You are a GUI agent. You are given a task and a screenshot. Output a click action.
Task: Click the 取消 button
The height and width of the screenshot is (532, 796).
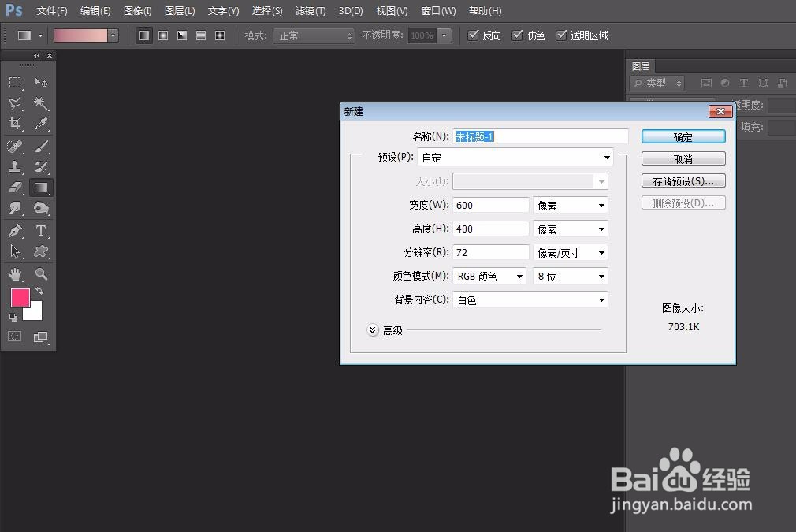coord(683,159)
